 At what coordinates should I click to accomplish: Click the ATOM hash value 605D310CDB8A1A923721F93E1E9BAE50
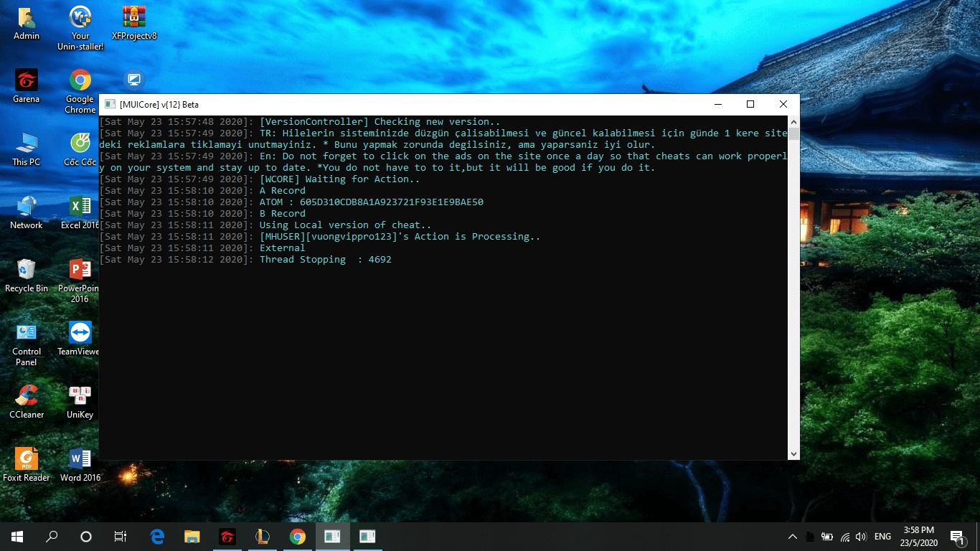(392, 202)
